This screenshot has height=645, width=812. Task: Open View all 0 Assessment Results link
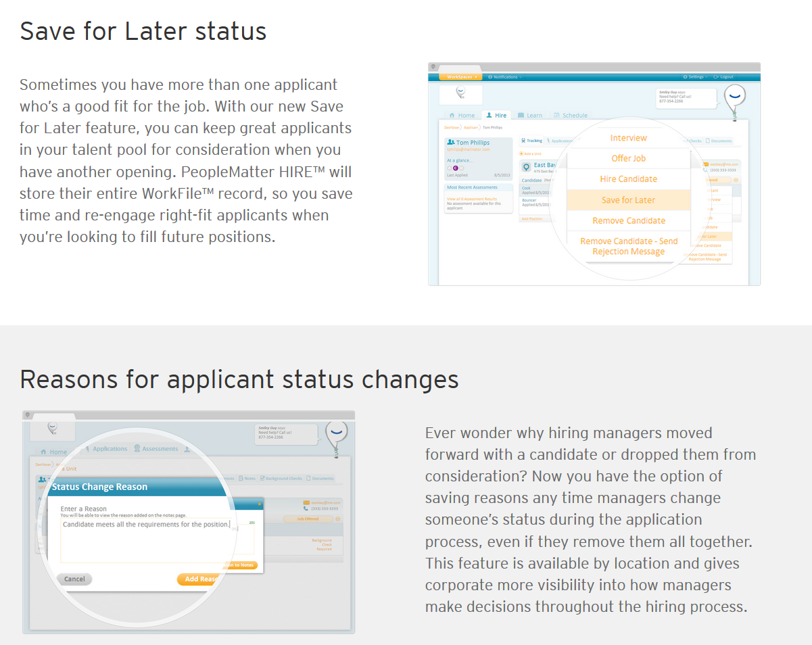coord(472,199)
